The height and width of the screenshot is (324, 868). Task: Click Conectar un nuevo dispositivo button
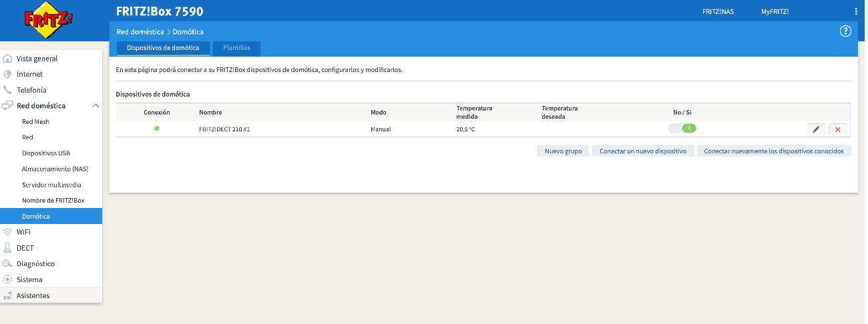[x=643, y=151]
